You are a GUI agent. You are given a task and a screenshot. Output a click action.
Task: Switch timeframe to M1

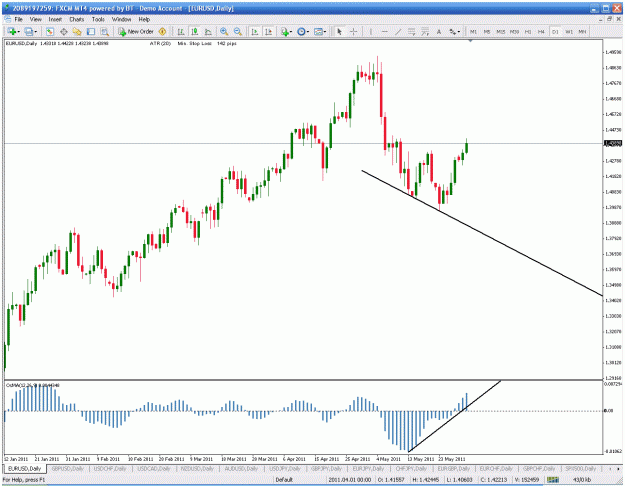473,31
